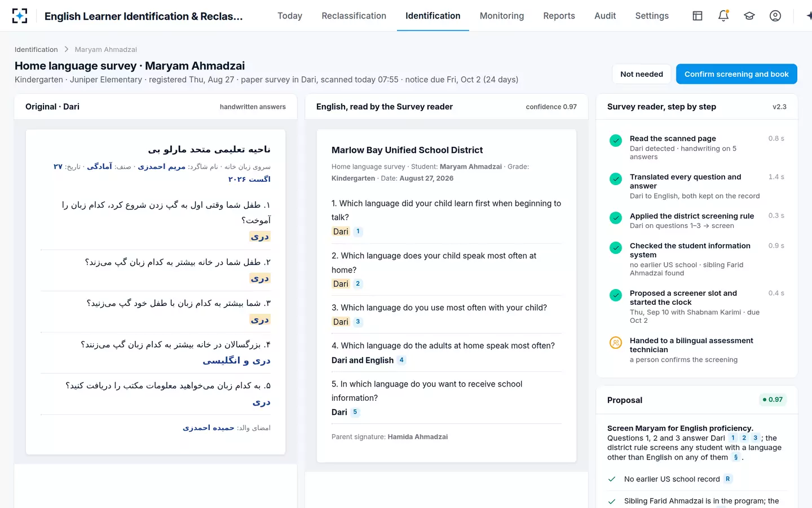Click the R reference badge after school record

coord(728,479)
